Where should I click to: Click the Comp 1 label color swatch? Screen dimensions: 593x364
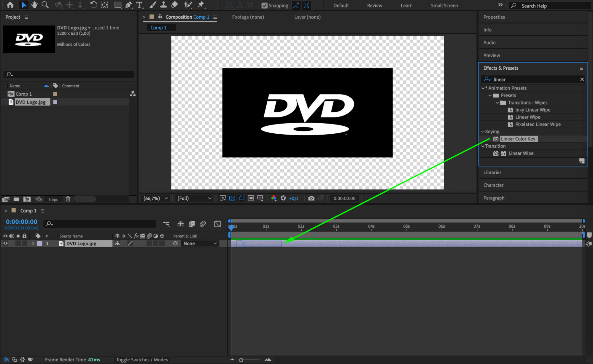tap(55, 94)
